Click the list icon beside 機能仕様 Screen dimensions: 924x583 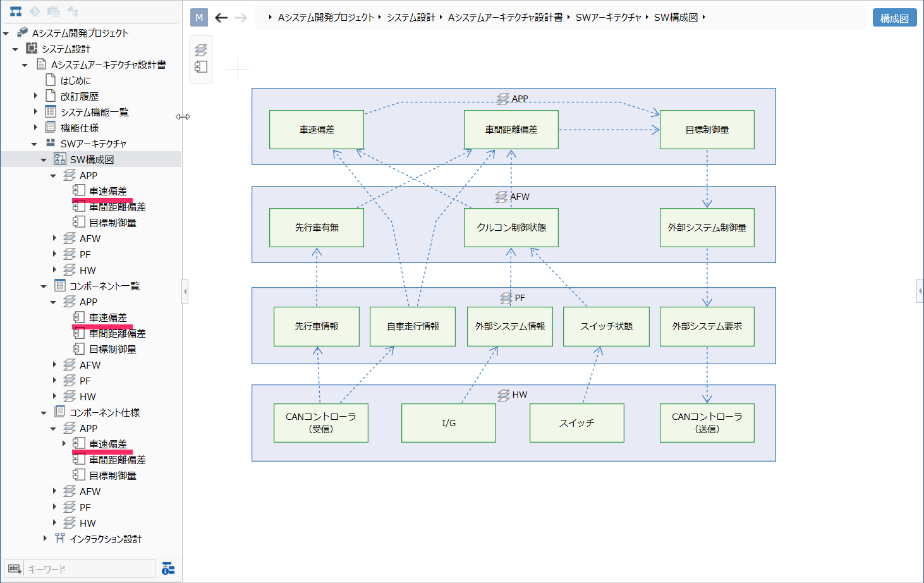(51, 127)
